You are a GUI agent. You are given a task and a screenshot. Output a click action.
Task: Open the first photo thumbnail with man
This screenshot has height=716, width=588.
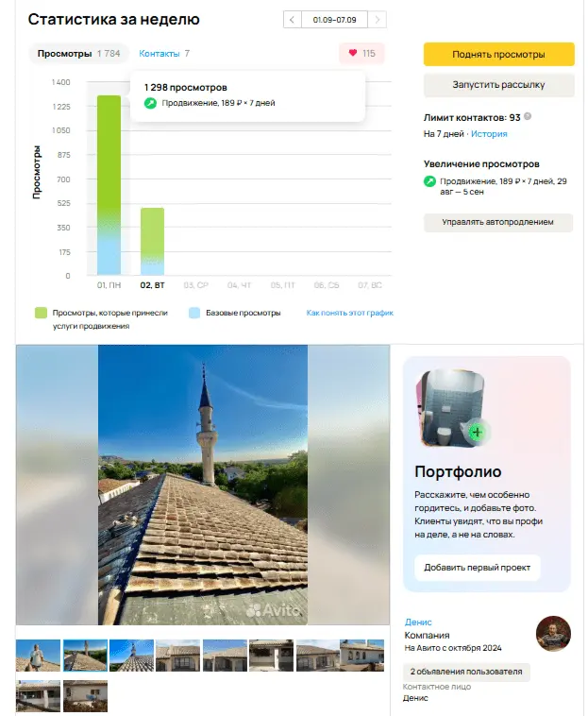38,656
